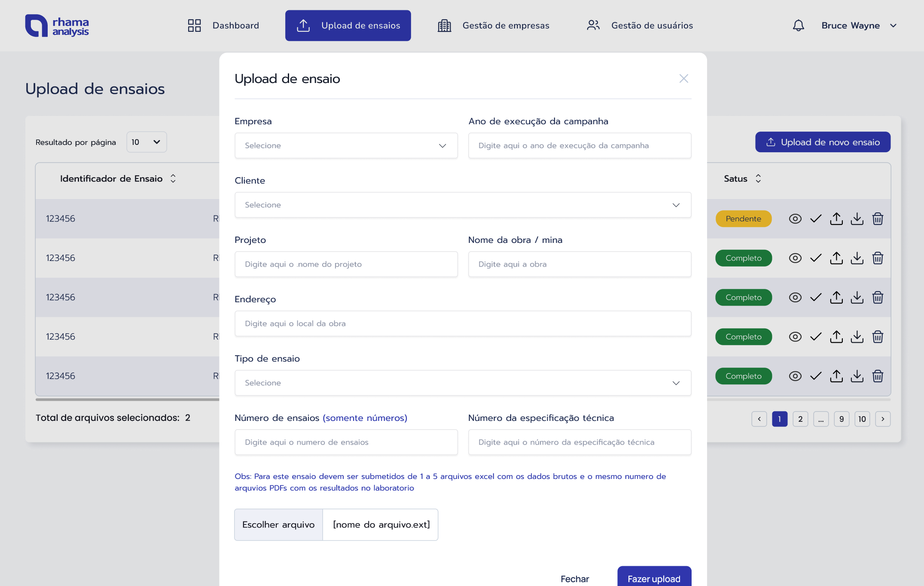Click the download icon in the fourth table row
The height and width of the screenshot is (586, 924).
point(857,337)
